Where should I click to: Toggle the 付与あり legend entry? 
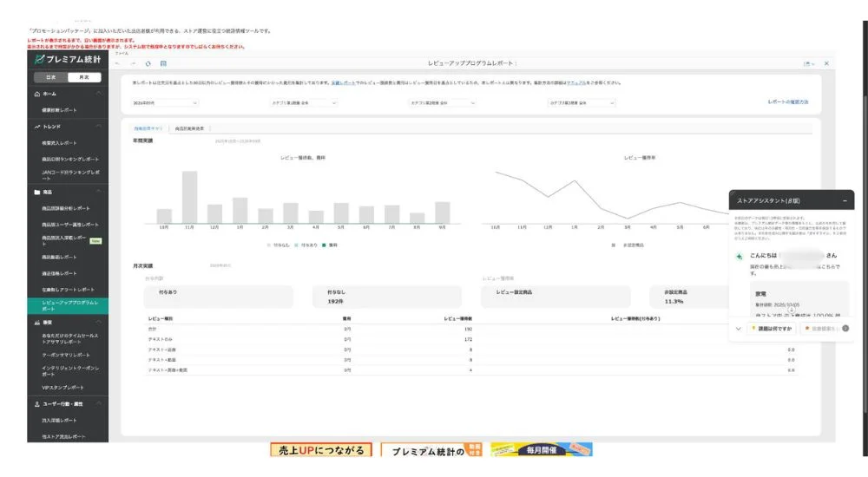click(306, 245)
